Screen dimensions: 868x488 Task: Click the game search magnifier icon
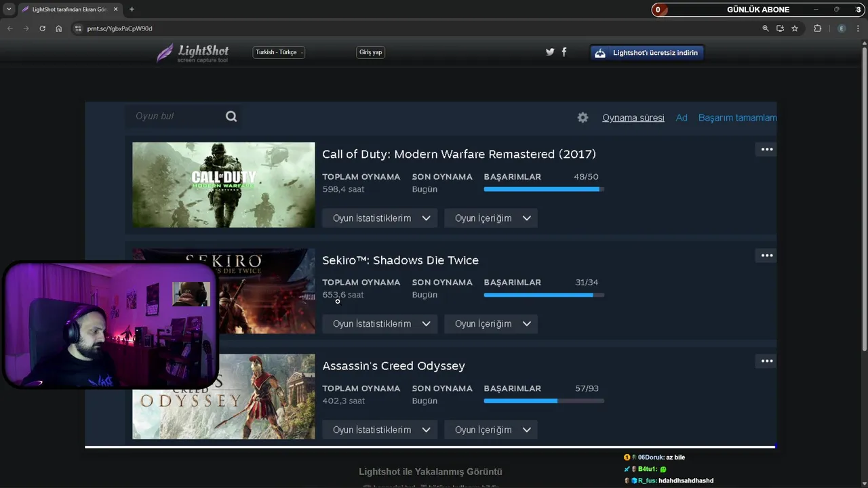231,117
